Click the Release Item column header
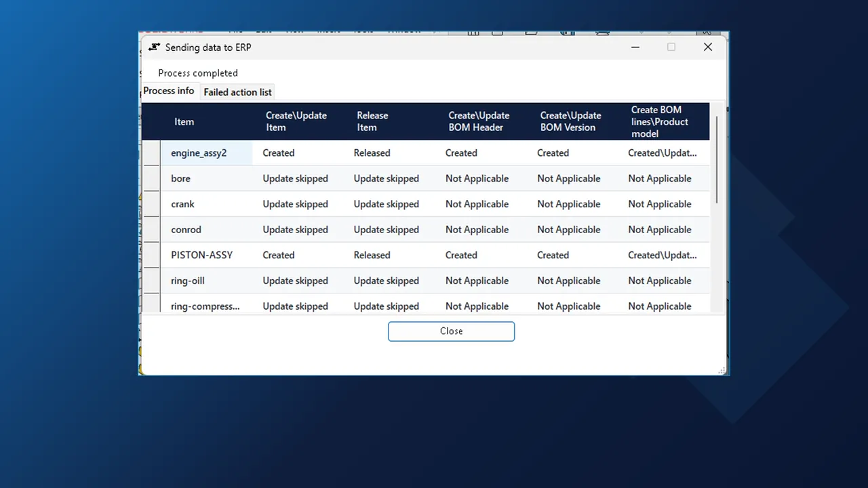The height and width of the screenshot is (488, 868). point(389,122)
